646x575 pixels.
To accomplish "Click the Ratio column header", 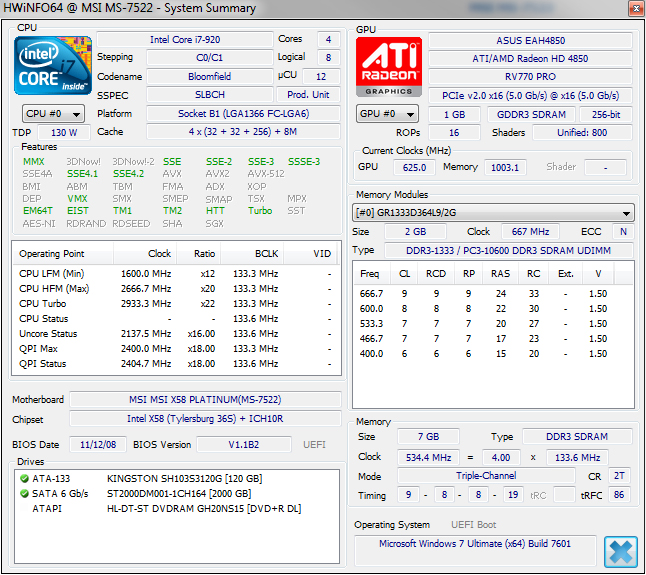I will click(199, 253).
